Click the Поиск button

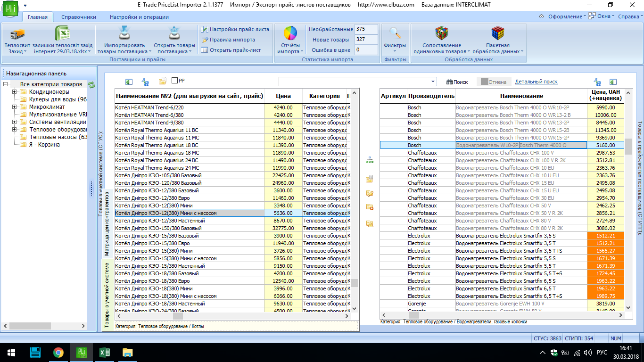click(457, 82)
